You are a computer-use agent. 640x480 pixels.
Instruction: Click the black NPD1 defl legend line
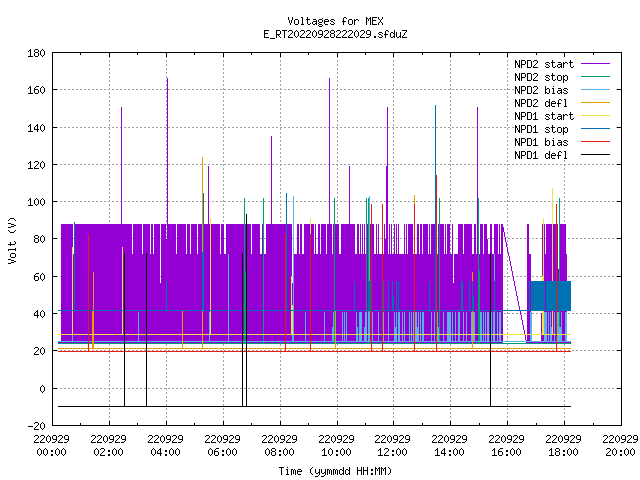[595, 155]
